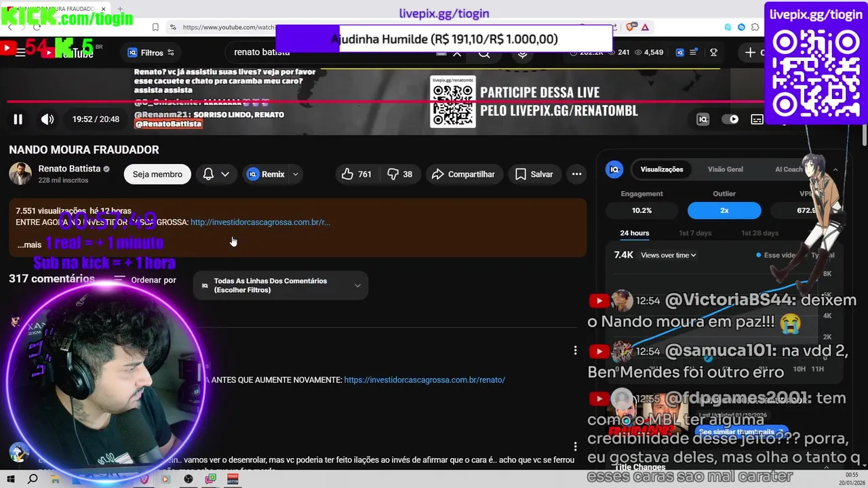Open more actions three-dot menu beside Salvar
Image resolution: width=868 pixels, height=488 pixels.
(x=576, y=174)
